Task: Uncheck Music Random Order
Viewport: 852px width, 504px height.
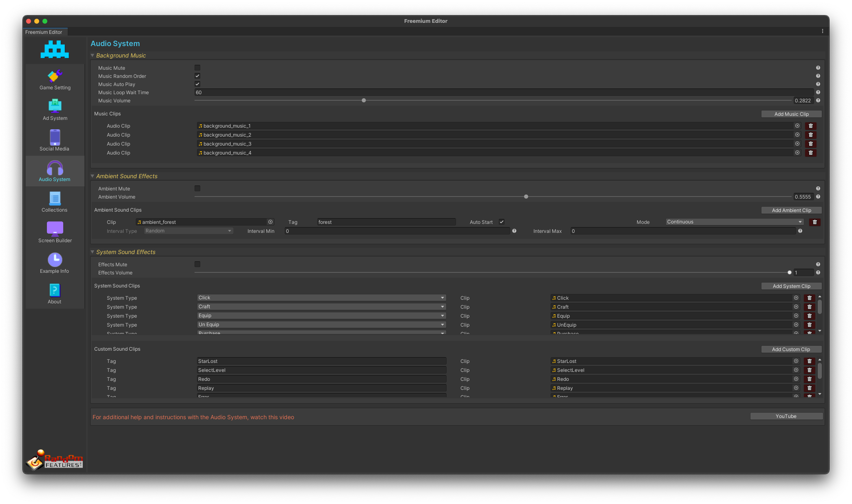Action: point(197,76)
